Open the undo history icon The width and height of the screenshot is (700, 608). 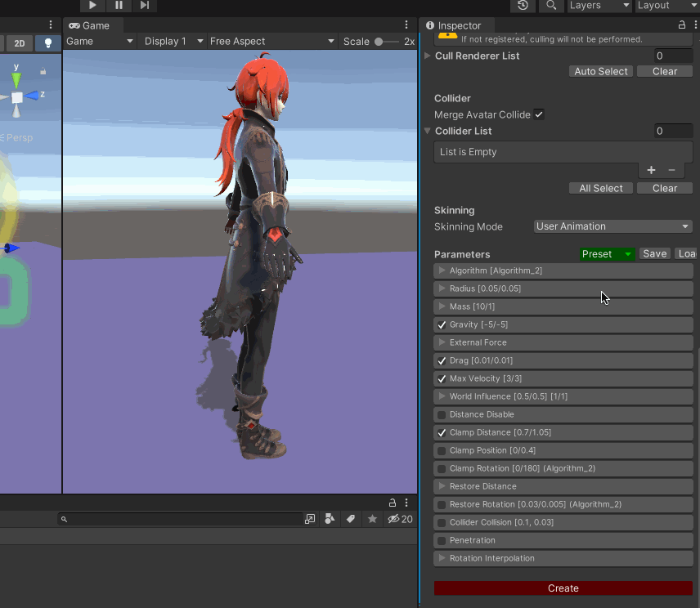523,5
